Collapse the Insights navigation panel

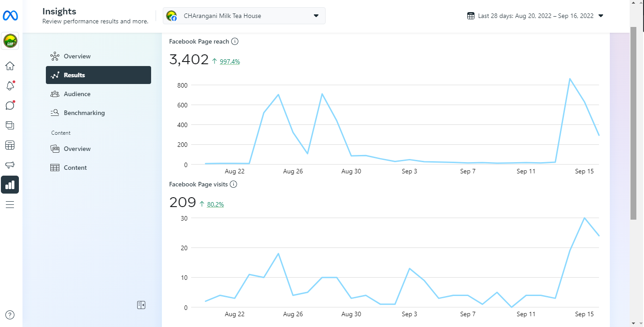coord(141,305)
